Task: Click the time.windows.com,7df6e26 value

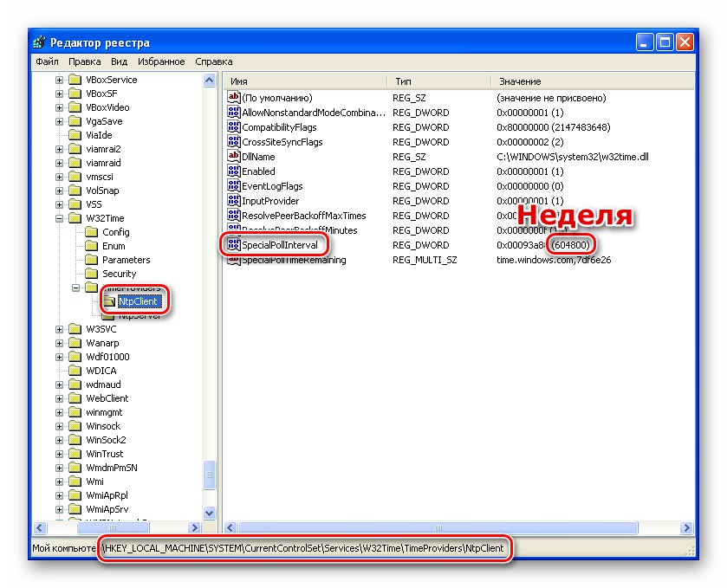Action: point(554,260)
